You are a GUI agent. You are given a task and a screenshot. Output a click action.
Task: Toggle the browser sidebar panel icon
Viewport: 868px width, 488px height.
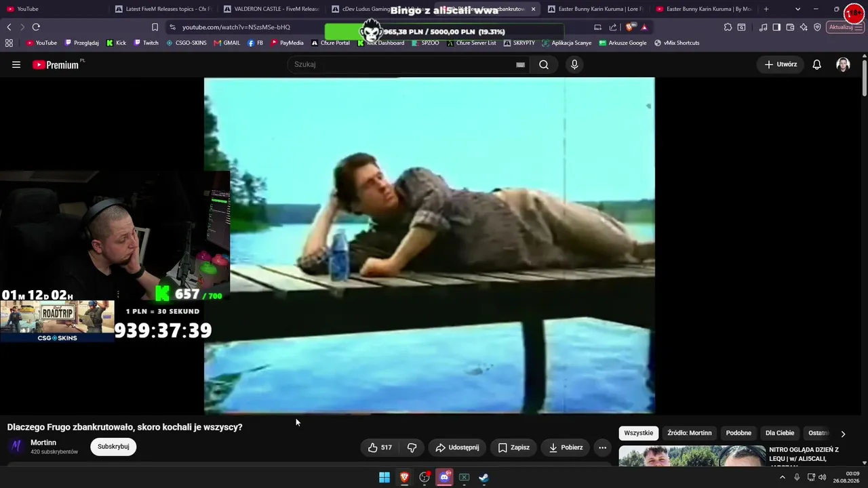(776, 27)
